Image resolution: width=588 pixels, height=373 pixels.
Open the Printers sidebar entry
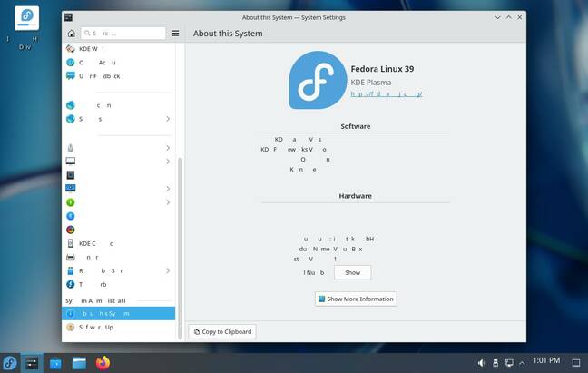118,257
